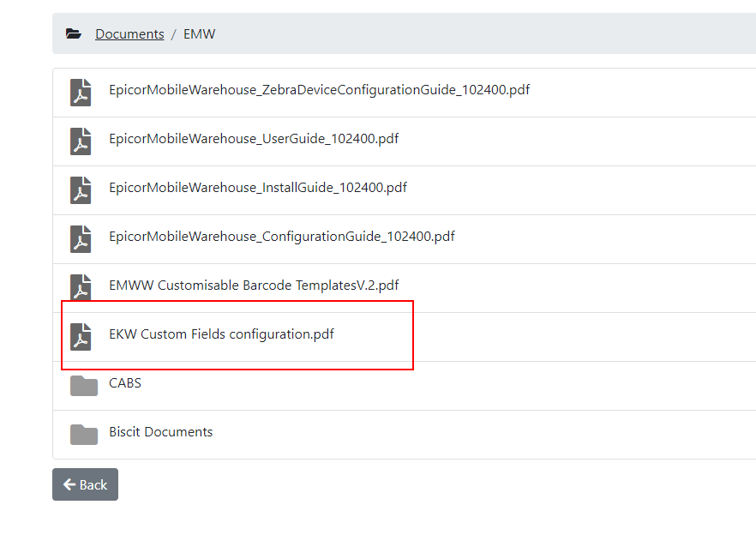Open EpicorMobileWarehouse_ConfigurationGuide_102400.pdf
Image resolution: width=756 pixels, height=547 pixels.
[x=281, y=237]
